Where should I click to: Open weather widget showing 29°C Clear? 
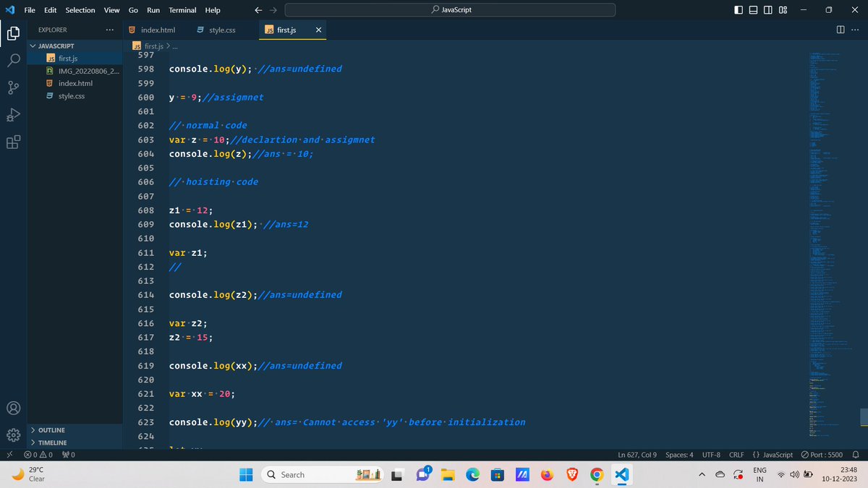27,474
